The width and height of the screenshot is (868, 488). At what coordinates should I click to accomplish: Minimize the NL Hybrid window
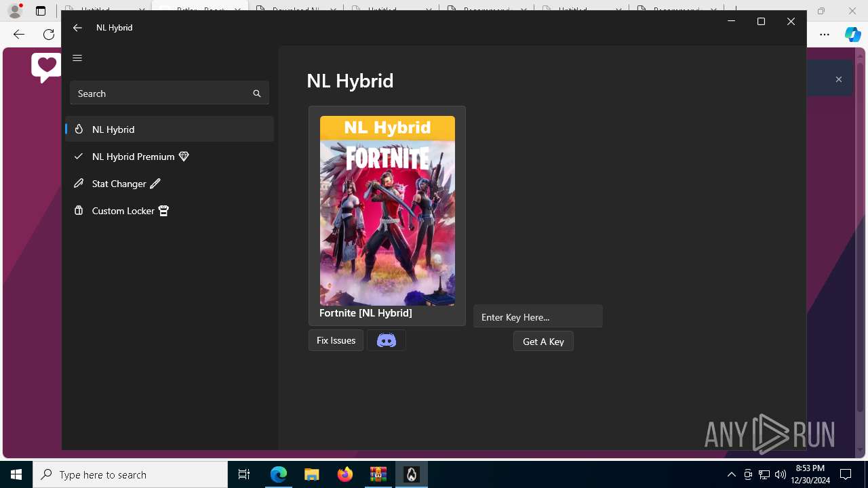[731, 22]
